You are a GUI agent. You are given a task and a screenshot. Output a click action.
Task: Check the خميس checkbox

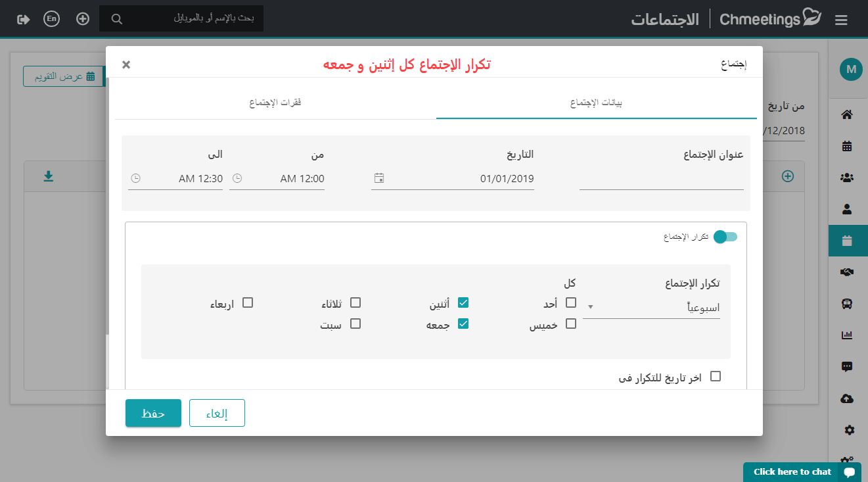[x=571, y=324]
